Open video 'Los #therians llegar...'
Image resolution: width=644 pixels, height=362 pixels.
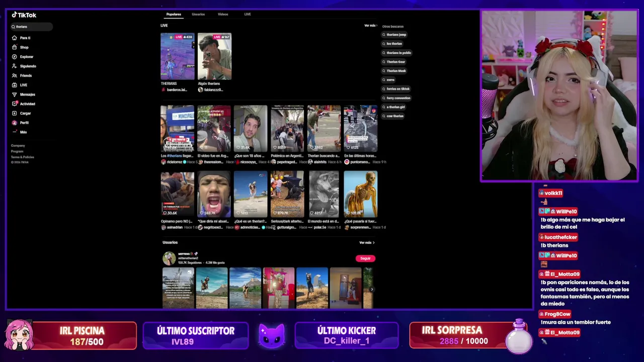point(177,128)
